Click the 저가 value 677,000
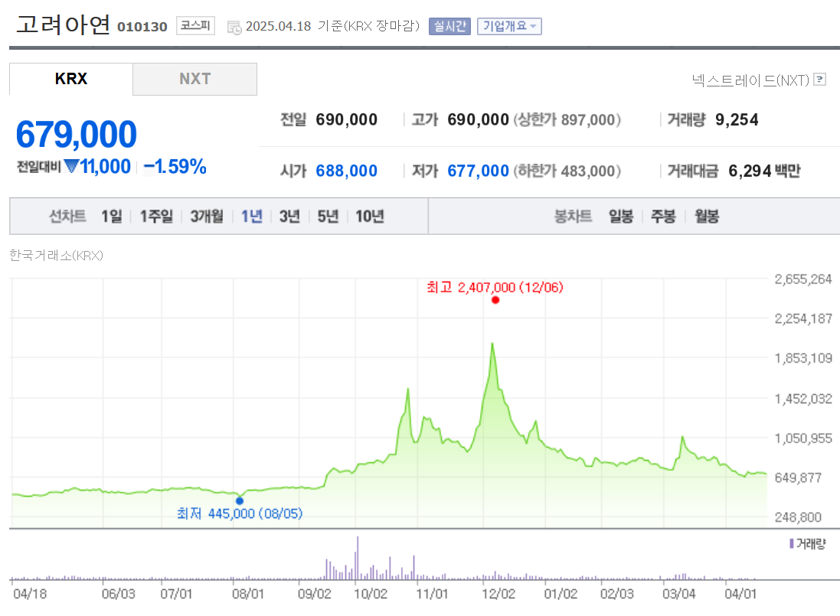Screen dimensions: 840x616 click(479, 171)
